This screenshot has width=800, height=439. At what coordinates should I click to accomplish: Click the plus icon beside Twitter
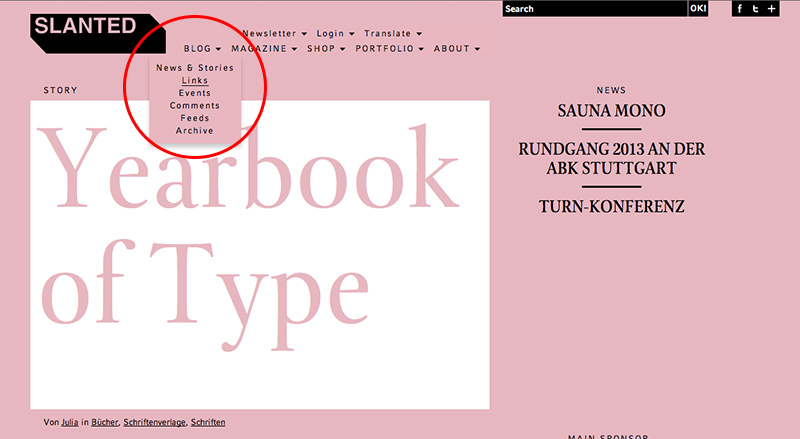click(771, 9)
